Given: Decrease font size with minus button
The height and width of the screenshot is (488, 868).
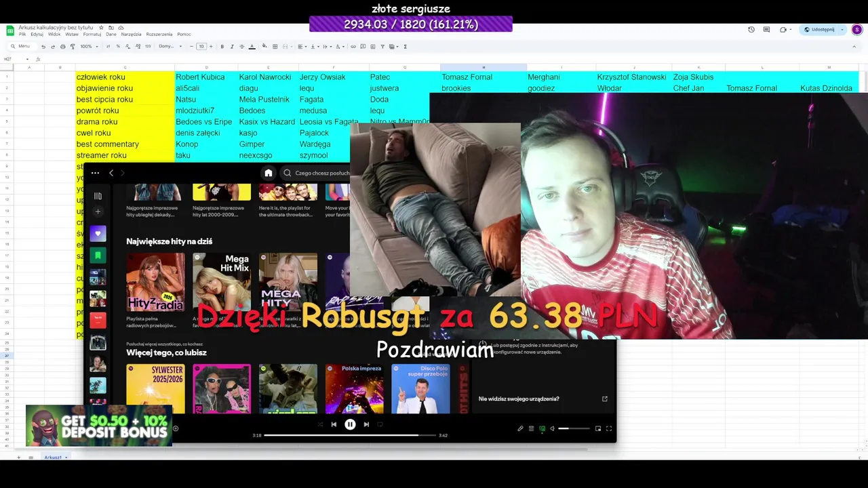Looking at the screenshot, I should [x=191, y=47].
